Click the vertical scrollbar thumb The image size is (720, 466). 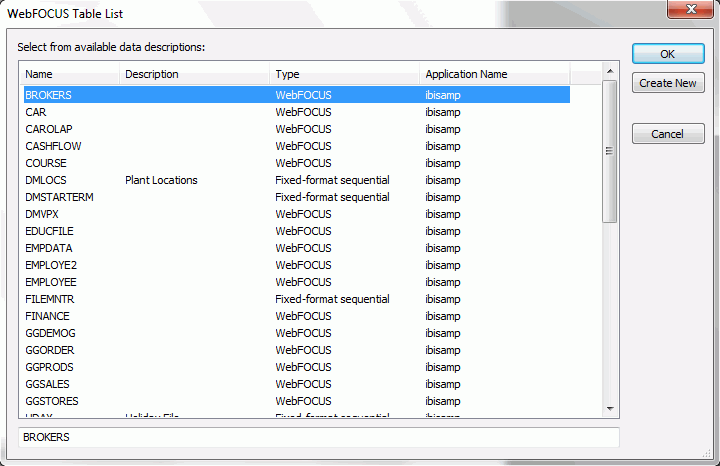[x=609, y=152]
